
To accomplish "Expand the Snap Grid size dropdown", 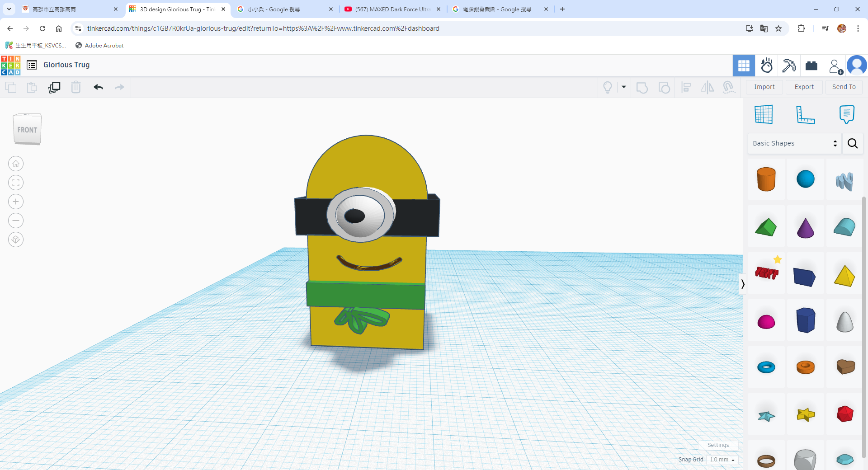I will 722,460.
